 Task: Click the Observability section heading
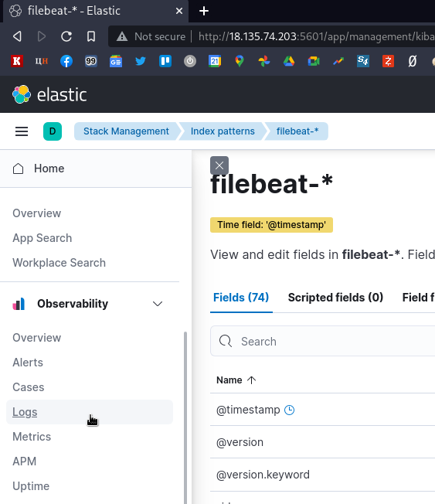tap(73, 304)
